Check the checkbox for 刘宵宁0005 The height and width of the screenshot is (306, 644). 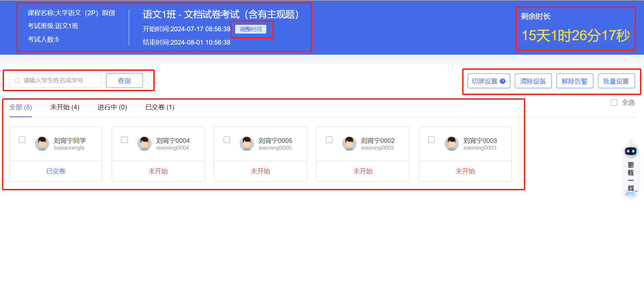[227, 140]
